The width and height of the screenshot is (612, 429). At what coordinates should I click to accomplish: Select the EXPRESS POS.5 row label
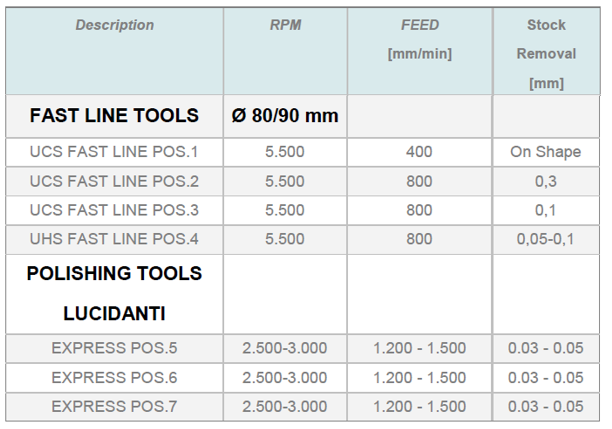click(x=114, y=348)
